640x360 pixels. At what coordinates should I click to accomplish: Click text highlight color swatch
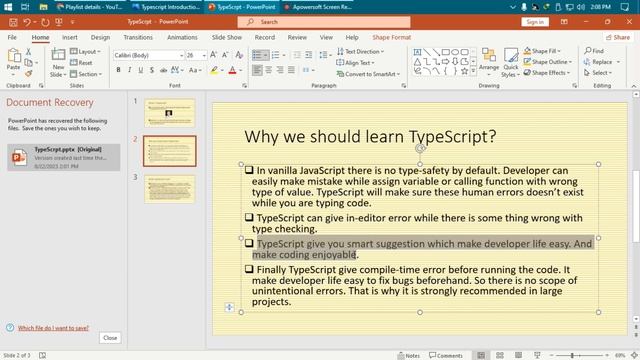(214, 70)
